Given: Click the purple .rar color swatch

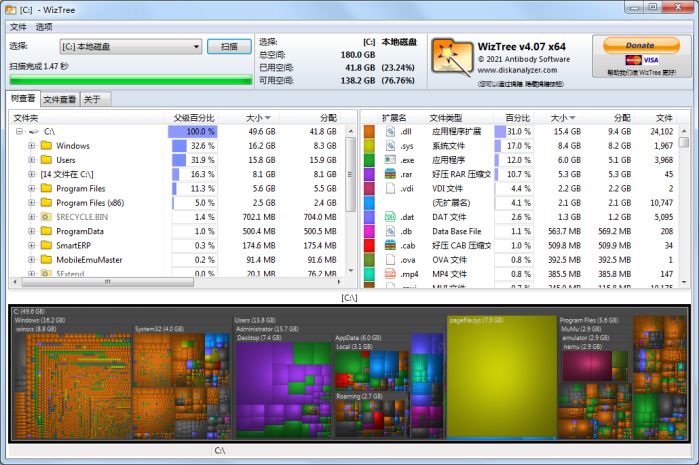Looking at the screenshot, I should [369, 174].
